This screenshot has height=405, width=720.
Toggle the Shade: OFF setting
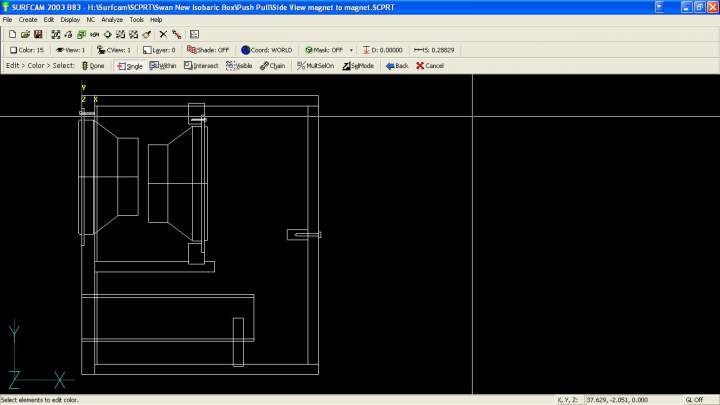click(x=208, y=50)
